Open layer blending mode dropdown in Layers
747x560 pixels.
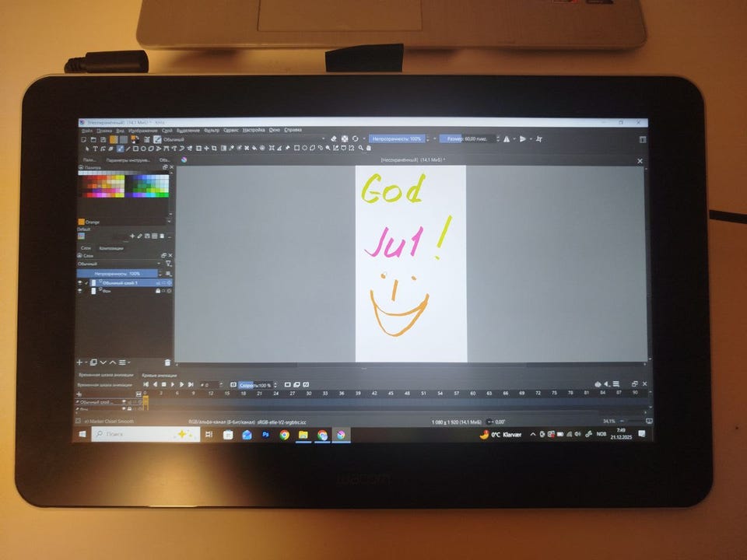click(119, 264)
